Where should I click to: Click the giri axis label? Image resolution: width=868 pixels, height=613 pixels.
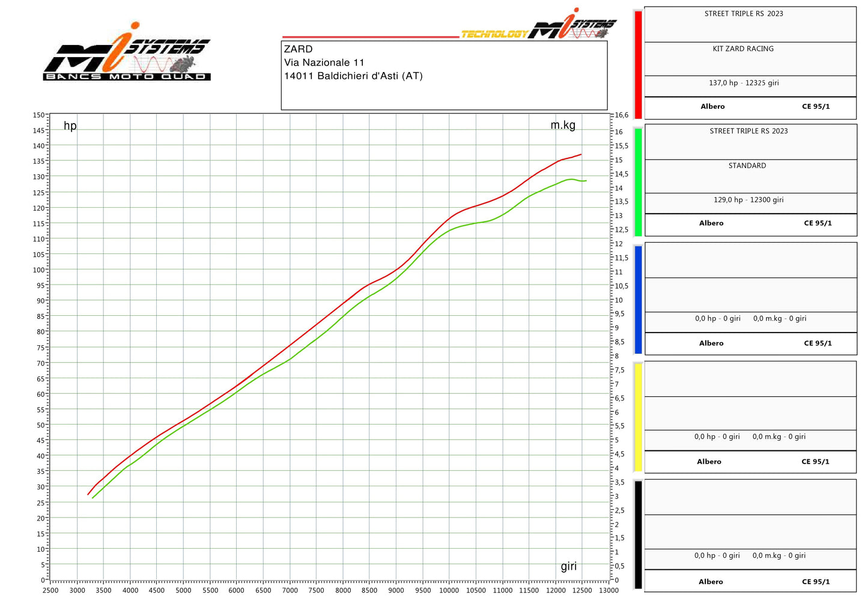click(568, 566)
